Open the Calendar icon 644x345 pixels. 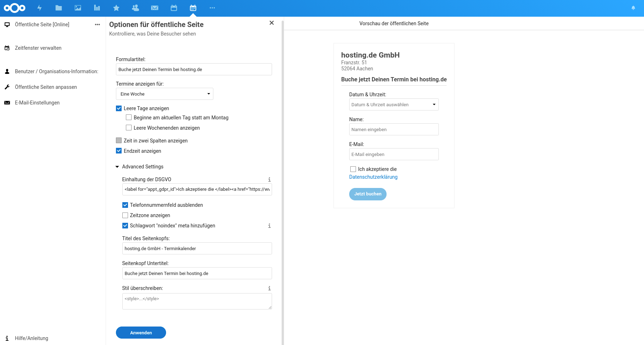[174, 8]
